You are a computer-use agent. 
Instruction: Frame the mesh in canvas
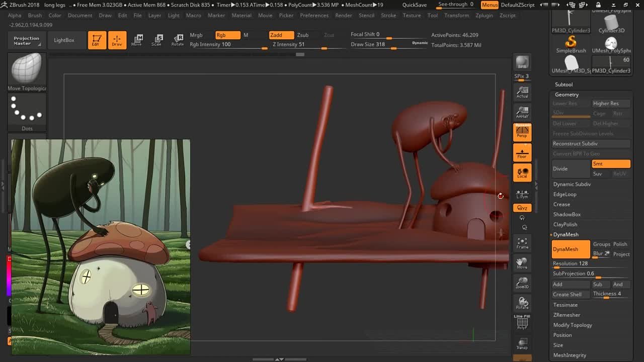(522, 243)
